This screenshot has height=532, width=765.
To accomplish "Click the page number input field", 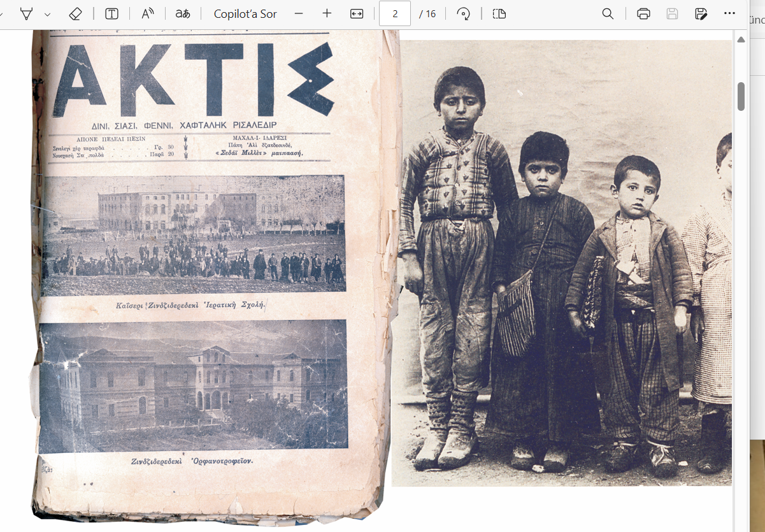I will [x=394, y=14].
